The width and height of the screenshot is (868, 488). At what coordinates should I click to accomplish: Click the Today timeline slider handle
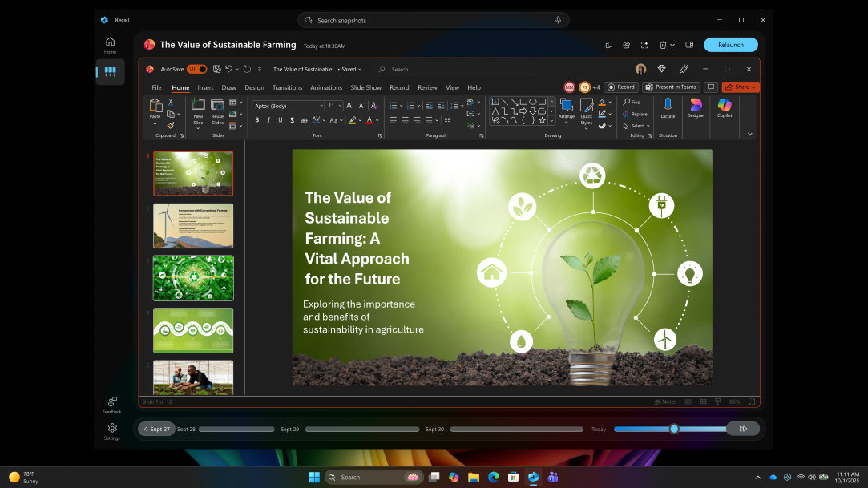(674, 429)
